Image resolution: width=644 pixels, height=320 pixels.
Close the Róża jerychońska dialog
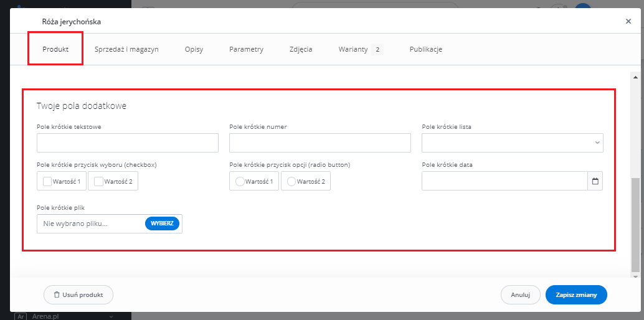click(x=628, y=21)
